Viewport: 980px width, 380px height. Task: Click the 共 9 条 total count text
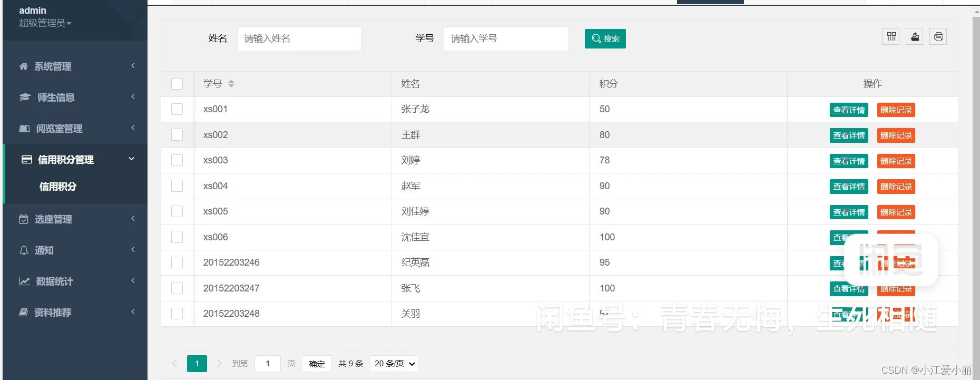click(351, 364)
